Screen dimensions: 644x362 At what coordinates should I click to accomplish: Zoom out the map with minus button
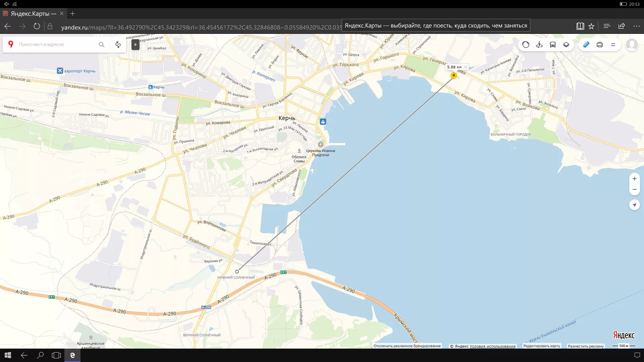(x=635, y=189)
